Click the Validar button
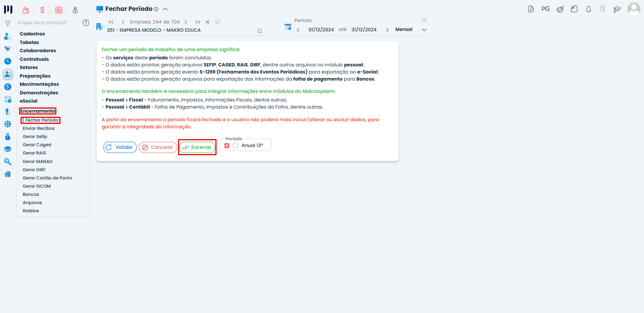Viewport: 644px width, 313px height. click(120, 147)
